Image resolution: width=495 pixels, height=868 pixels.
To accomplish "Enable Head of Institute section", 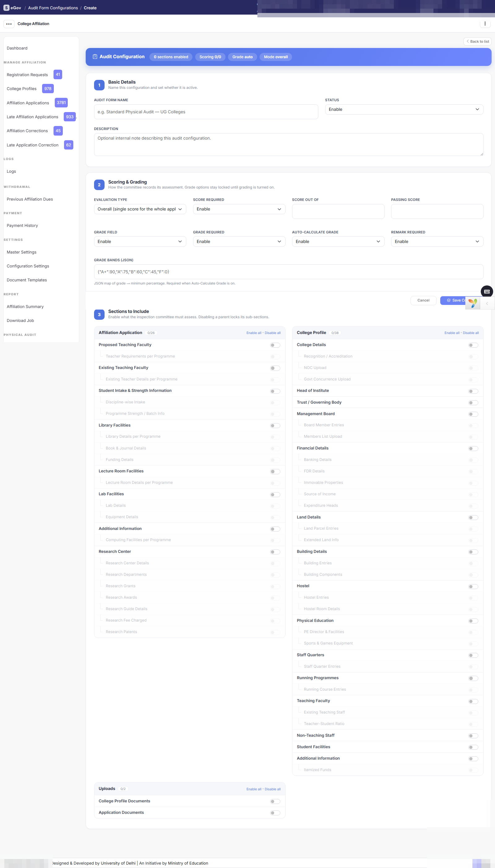I will tap(473, 391).
